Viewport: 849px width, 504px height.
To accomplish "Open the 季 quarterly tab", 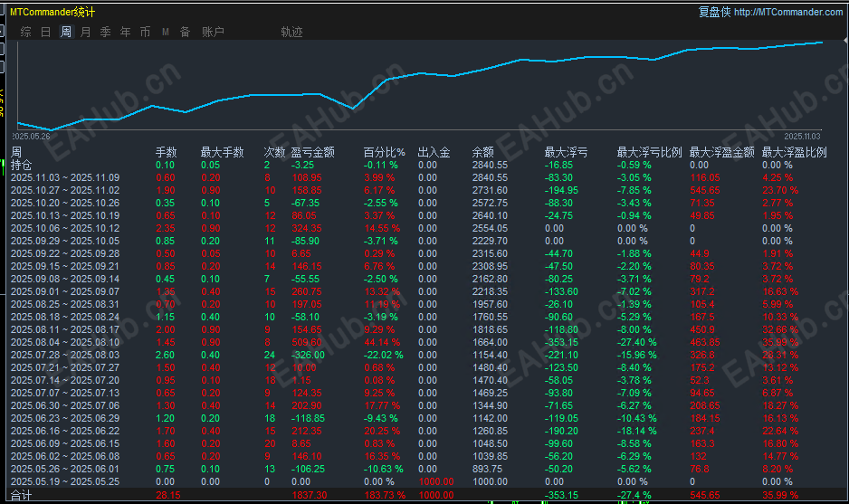I will pyautogui.click(x=105, y=32).
